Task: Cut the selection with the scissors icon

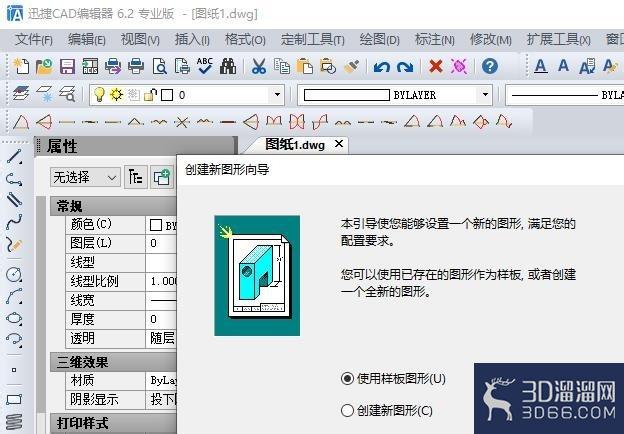Action: 259,66
